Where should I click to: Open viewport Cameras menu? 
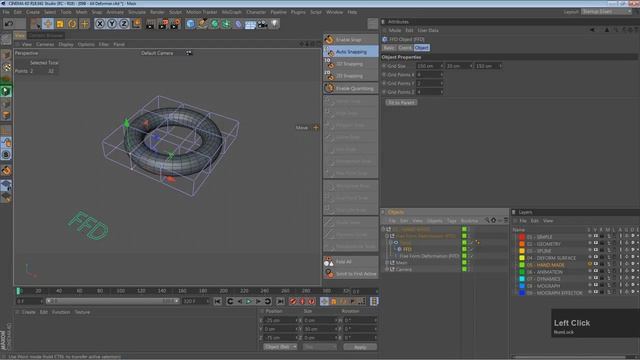[45, 44]
